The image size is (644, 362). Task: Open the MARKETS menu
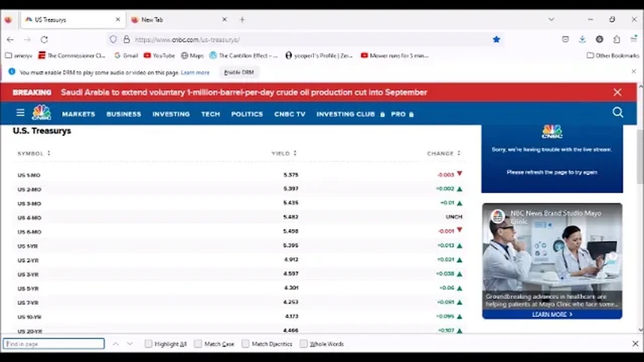[78, 114]
